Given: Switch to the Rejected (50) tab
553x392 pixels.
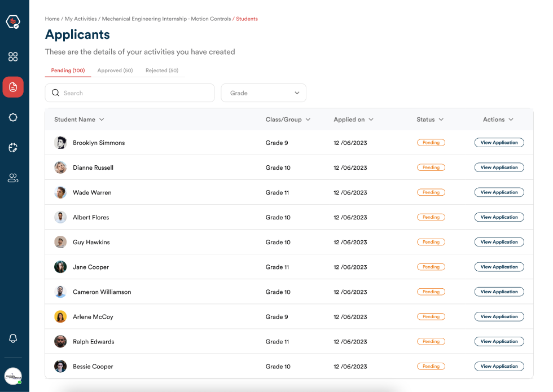Looking at the screenshot, I should 162,71.
